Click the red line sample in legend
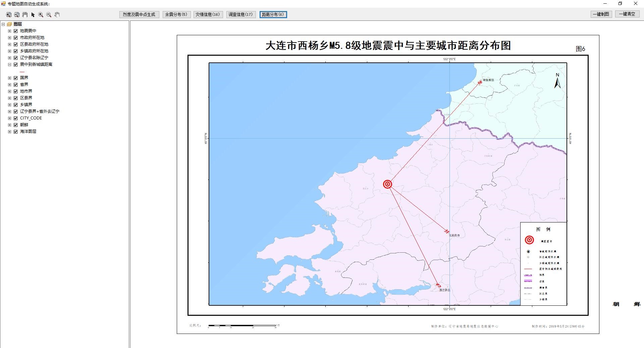The height and width of the screenshot is (348, 644). (x=528, y=269)
